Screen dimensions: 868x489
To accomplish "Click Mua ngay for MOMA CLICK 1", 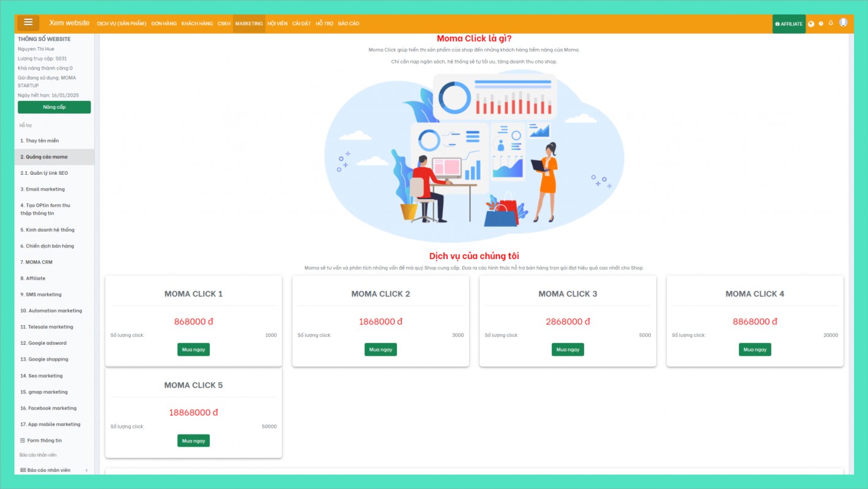I will click(x=193, y=350).
